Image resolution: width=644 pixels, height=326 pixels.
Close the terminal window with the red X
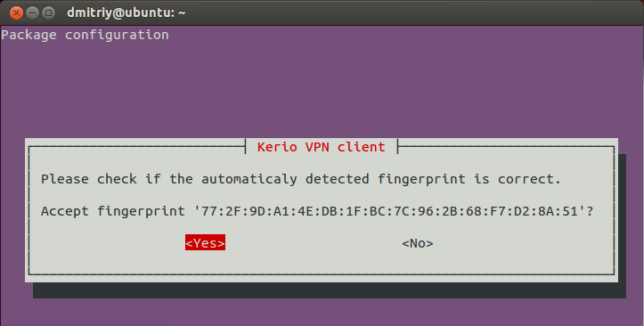click(x=16, y=12)
